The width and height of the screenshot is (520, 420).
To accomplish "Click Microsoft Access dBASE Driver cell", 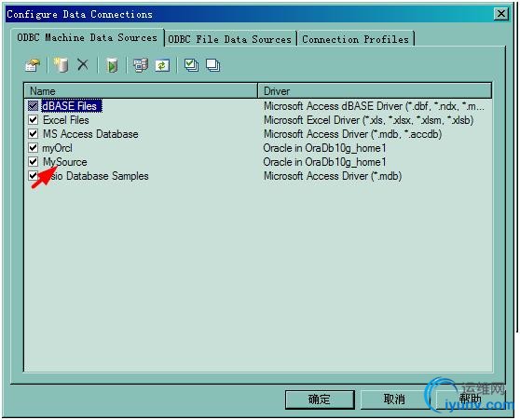I will pyautogui.click(x=374, y=106).
